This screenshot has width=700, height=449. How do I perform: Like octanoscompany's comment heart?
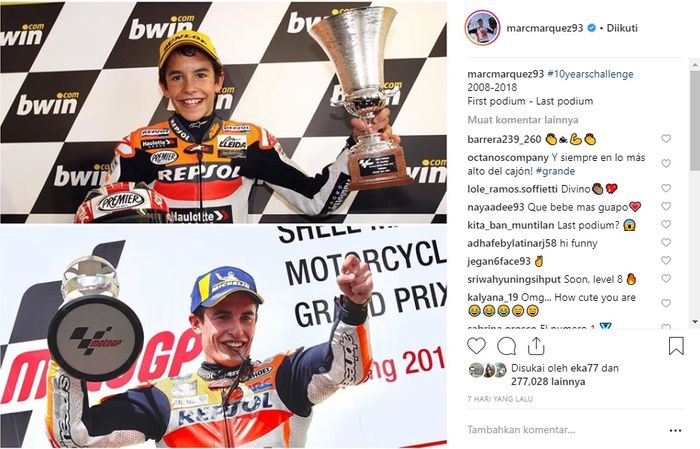[x=666, y=163]
